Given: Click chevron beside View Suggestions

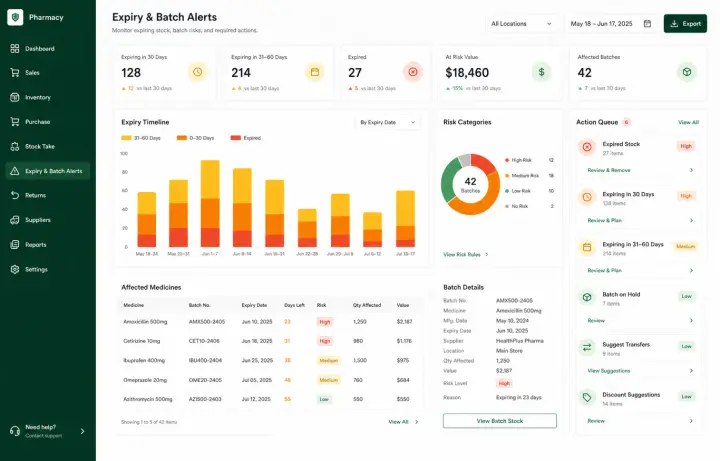Looking at the screenshot, I should (x=691, y=371).
